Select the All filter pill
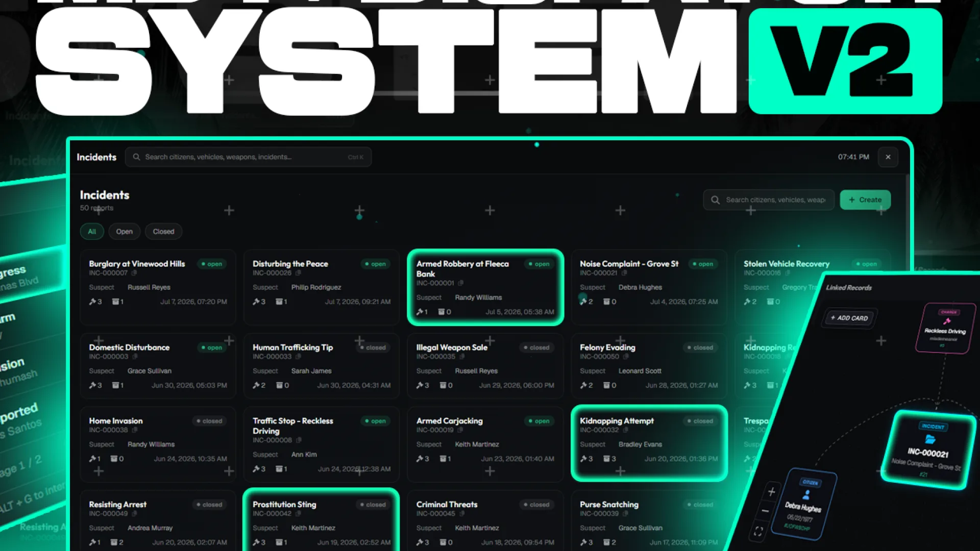980x551 pixels. 92,232
